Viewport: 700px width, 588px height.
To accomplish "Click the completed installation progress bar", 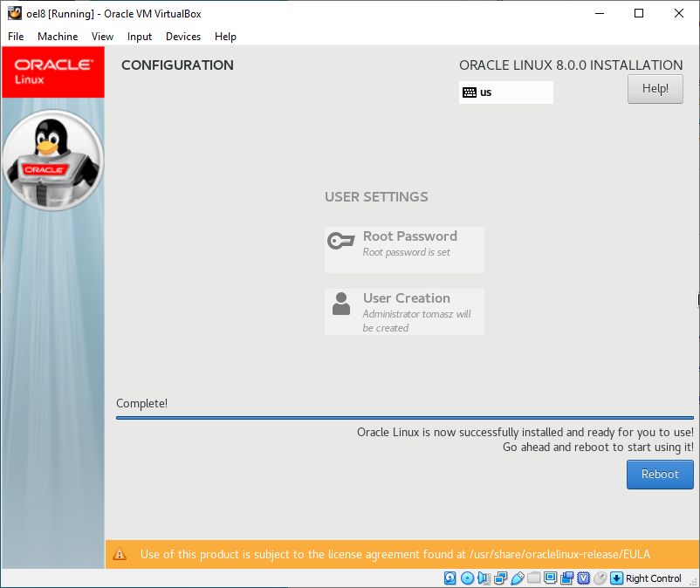I will [404, 418].
